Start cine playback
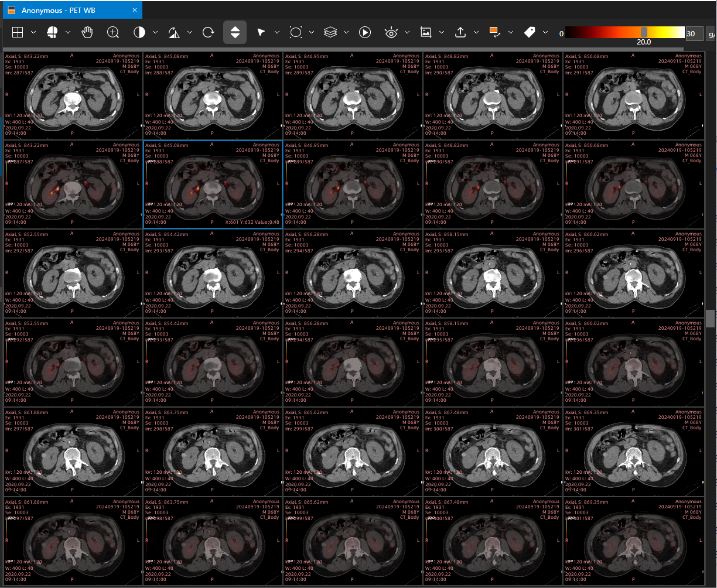The height and width of the screenshot is (588, 717). [365, 32]
